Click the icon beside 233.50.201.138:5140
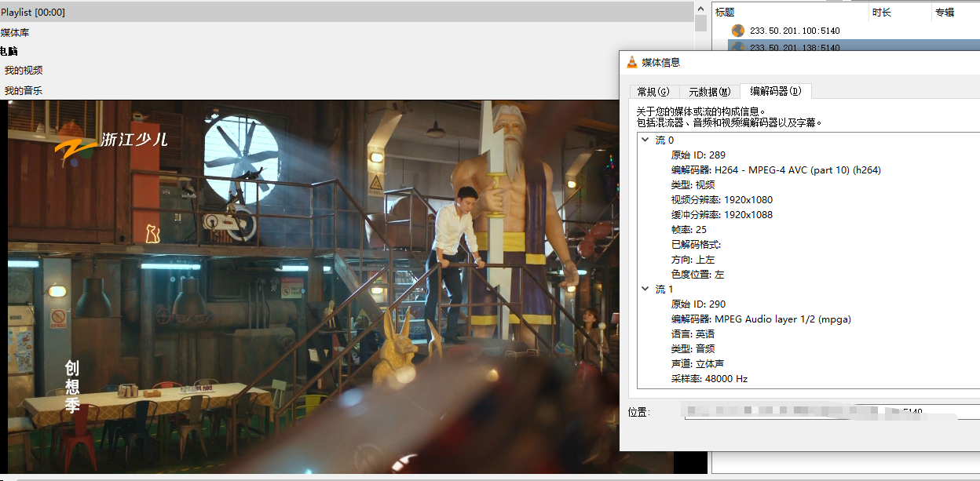The image size is (980, 481). click(x=737, y=47)
